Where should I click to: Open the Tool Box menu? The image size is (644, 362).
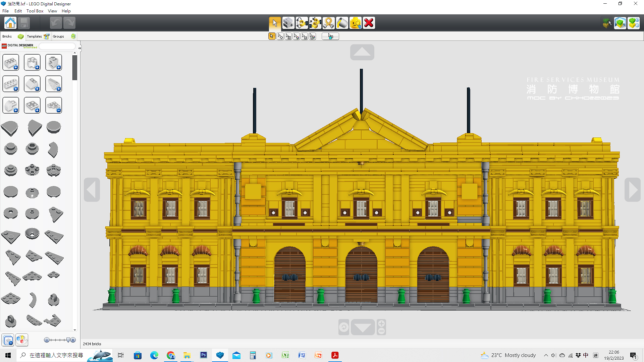(x=35, y=11)
